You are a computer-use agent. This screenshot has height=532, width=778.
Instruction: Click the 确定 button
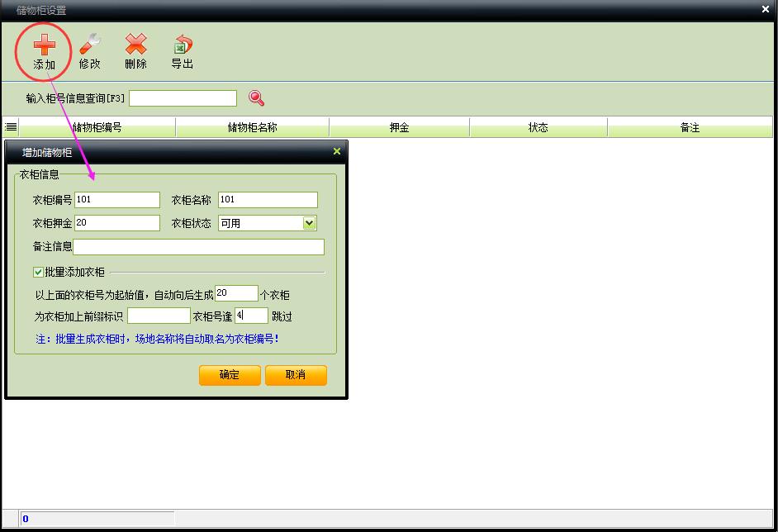click(230, 375)
